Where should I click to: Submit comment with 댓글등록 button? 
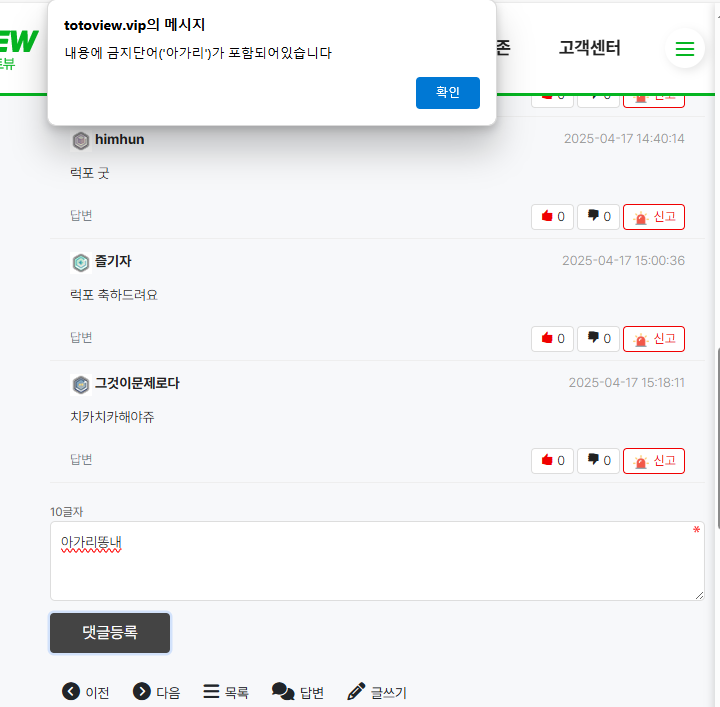pos(110,633)
